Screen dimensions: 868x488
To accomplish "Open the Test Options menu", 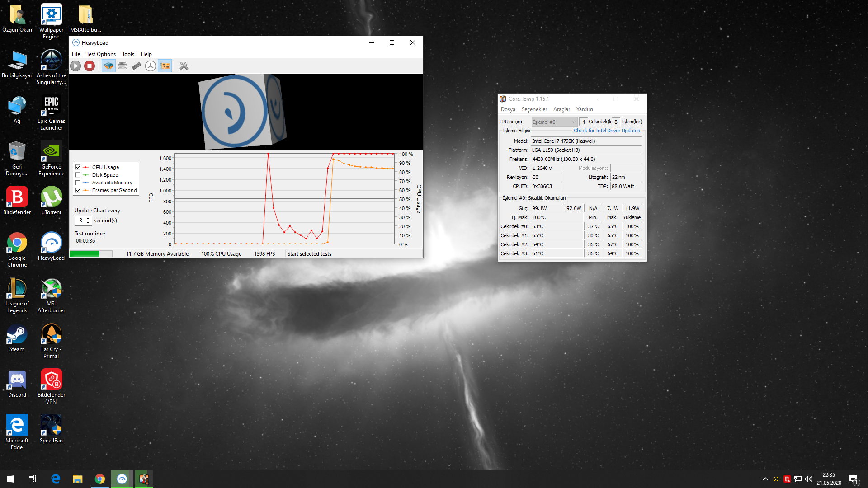I will coord(101,54).
